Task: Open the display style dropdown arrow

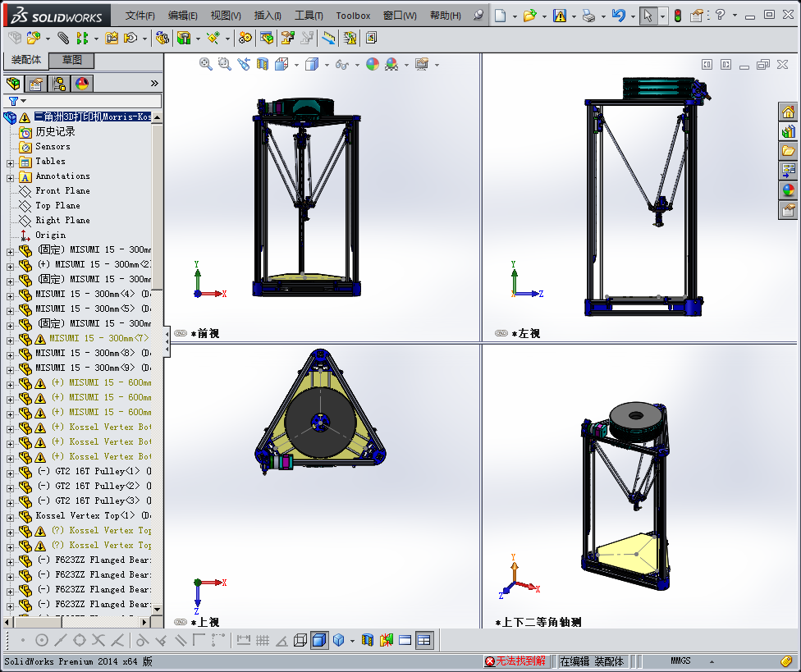Action: (325, 64)
